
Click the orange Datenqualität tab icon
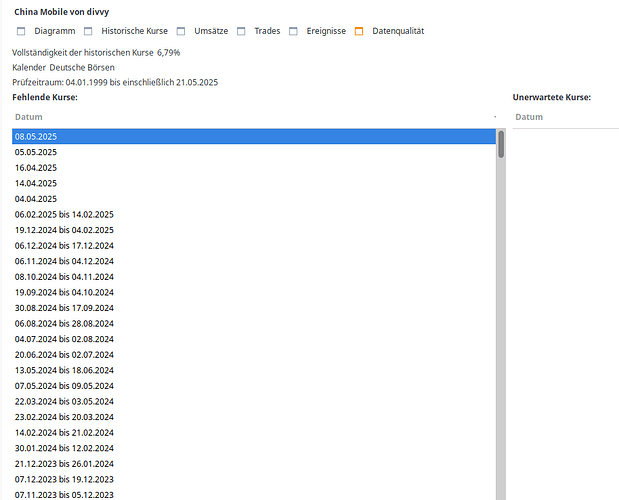[x=359, y=31]
